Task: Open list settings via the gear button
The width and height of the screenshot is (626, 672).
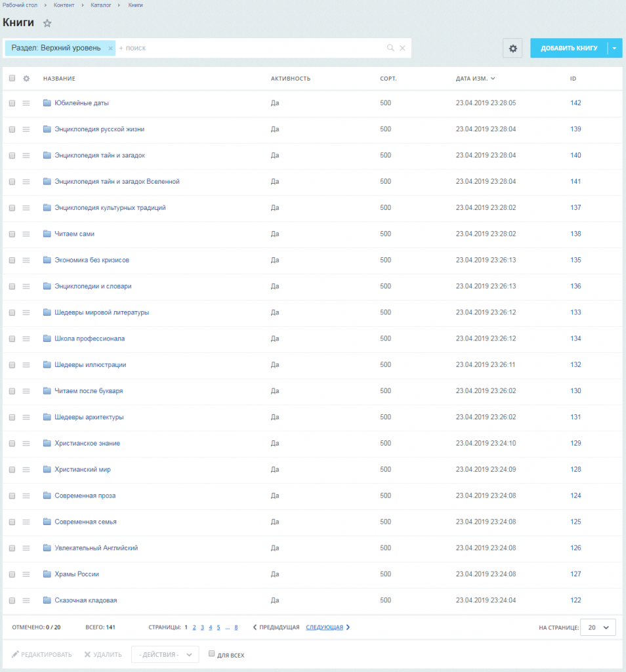Action: point(512,49)
